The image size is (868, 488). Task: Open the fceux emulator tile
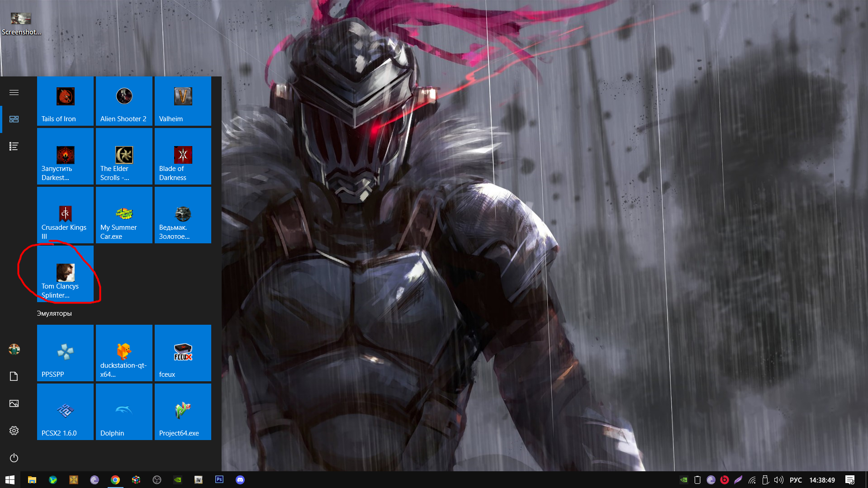(183, 353)
